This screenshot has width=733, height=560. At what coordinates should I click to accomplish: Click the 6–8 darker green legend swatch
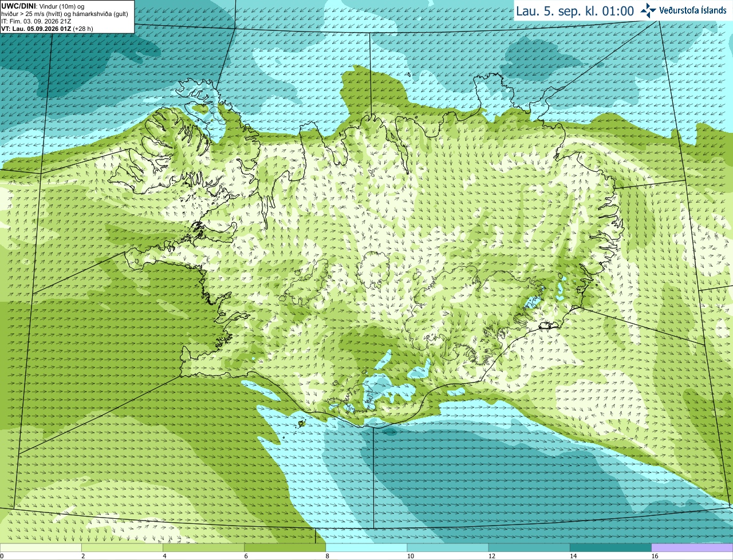285,547
